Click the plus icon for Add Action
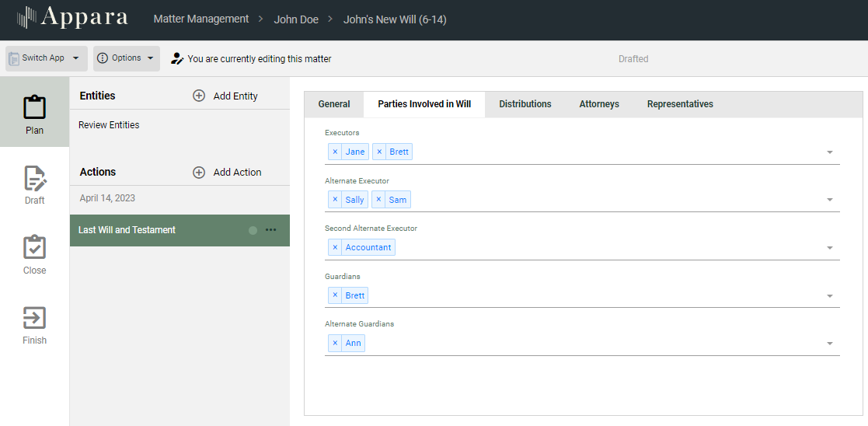 point(199,173)
